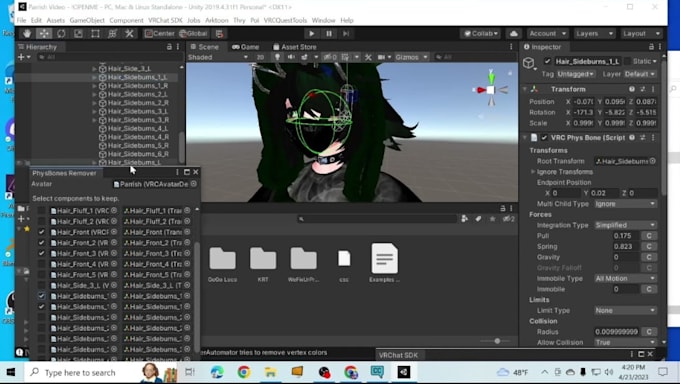The image size is (680, 384).
Task: Open the File menu
Action: coord(22,20)
